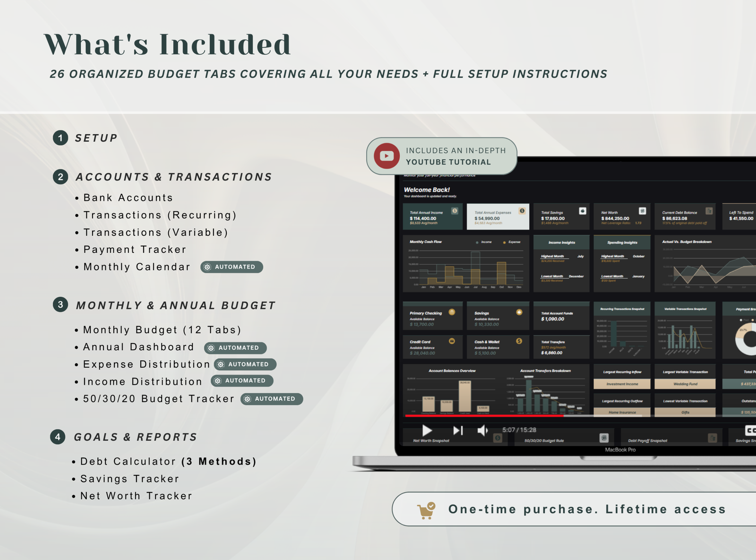The height and width of the screenshot is (560, 756).
Task: Select the Spending Insights header
Action: coord(622,242)
